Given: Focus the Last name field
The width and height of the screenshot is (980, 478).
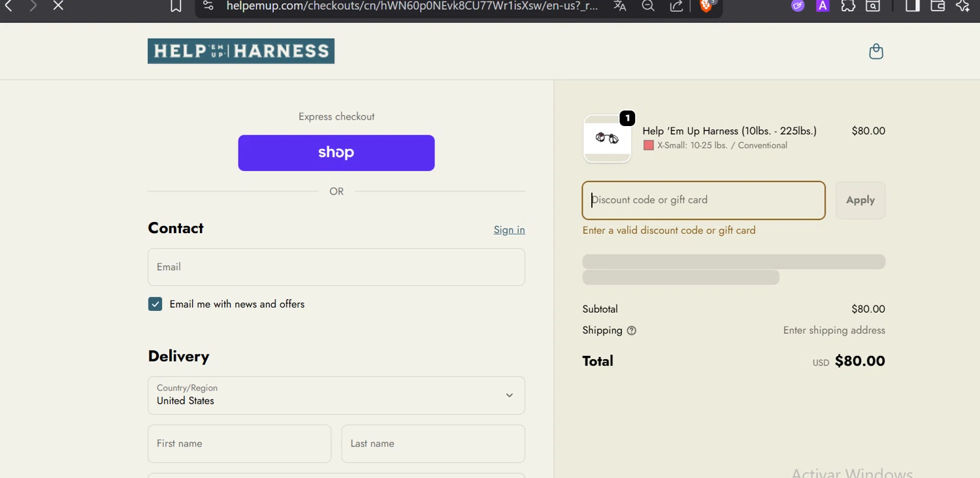Looking at the screenshot, I should click(x=433, y=444).
